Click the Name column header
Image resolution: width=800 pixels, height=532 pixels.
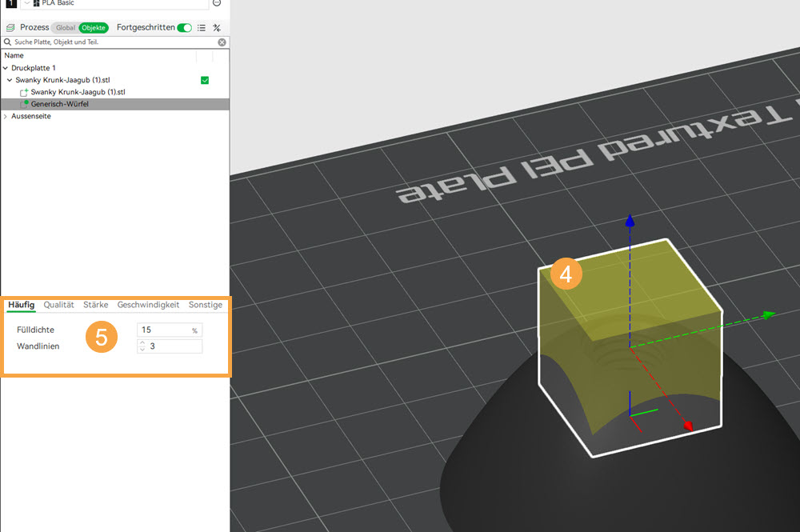[14, 55]
